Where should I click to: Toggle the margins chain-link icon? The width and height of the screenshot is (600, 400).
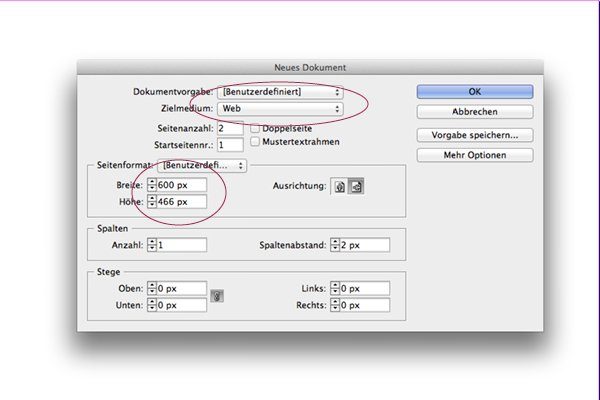(217, 296)
